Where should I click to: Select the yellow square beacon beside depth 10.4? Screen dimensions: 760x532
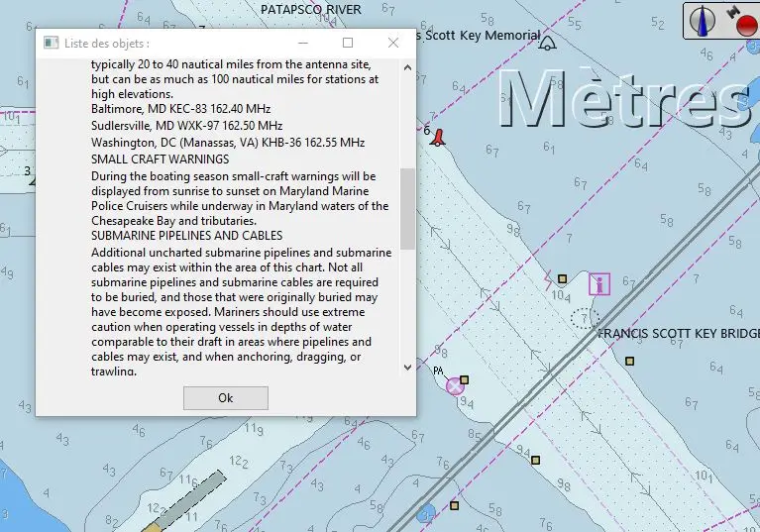(562, 279)
